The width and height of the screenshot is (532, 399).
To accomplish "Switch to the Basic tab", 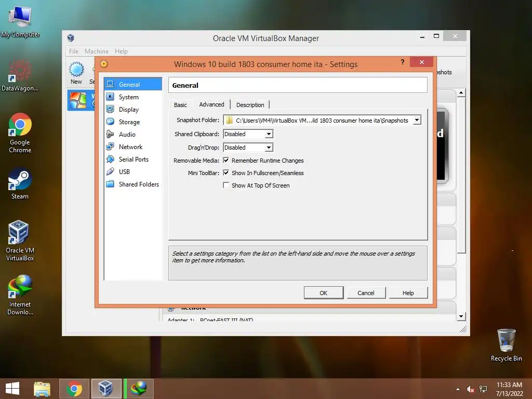I will pyautogui.click(x=180, y=105).
